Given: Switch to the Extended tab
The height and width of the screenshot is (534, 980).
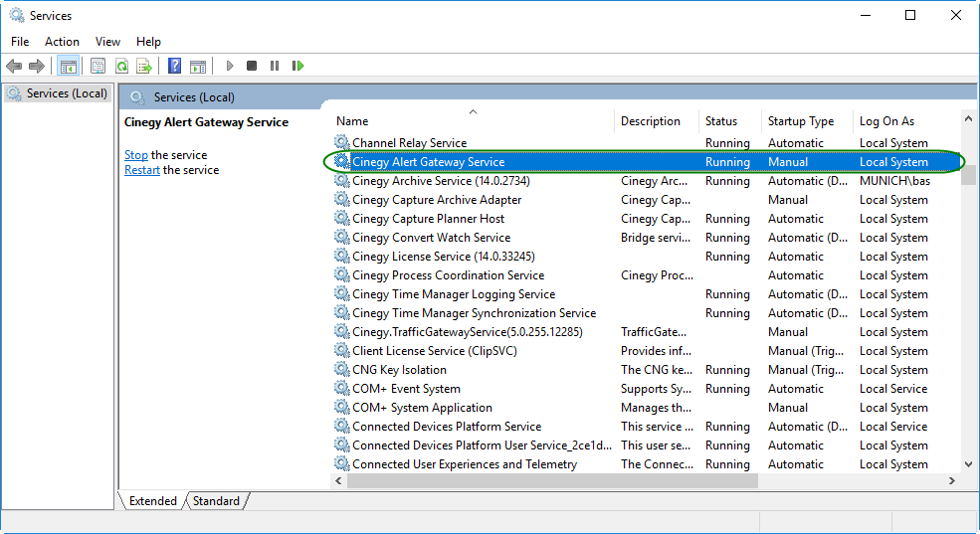Looking at the screenshot, I should pos(152,501).
